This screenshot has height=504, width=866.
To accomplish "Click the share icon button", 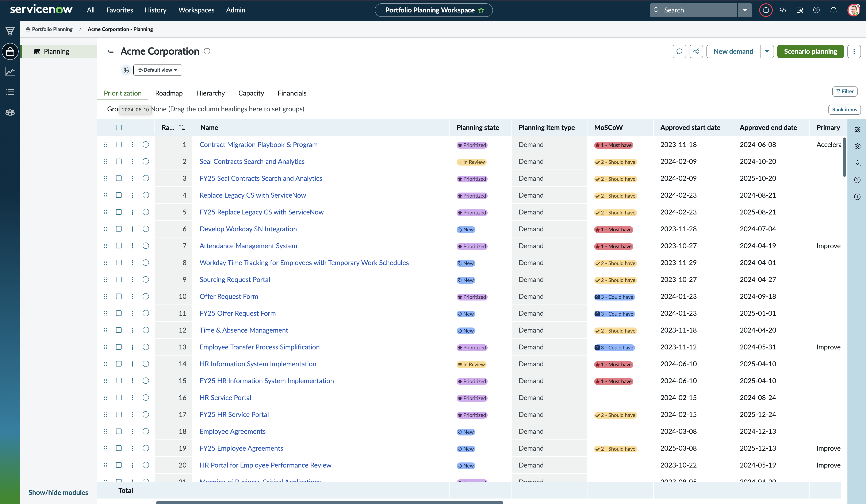I will pyautogui.click(x=696, y=51).
